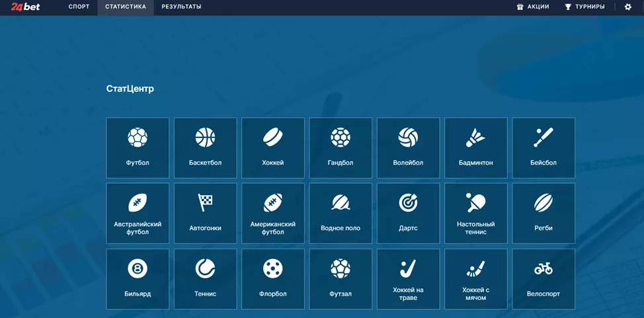This screenshot has width=644, height=318.
Task: Open the Статистика tab
Action: click(x=126, y=7)
